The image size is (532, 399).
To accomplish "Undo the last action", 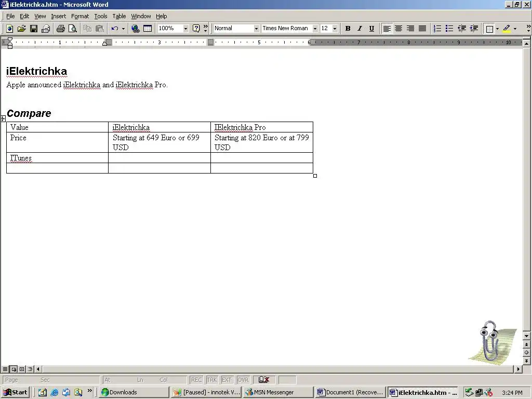I will 115,29.
